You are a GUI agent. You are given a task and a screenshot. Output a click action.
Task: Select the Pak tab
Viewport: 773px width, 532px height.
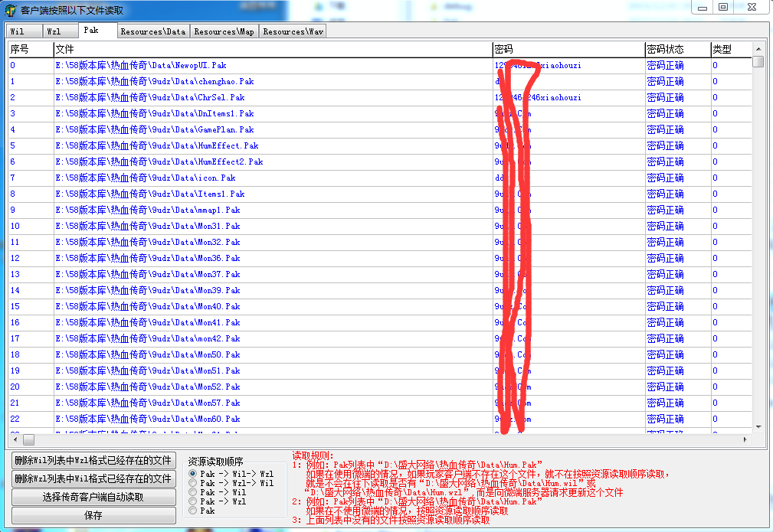pos(97,30)
